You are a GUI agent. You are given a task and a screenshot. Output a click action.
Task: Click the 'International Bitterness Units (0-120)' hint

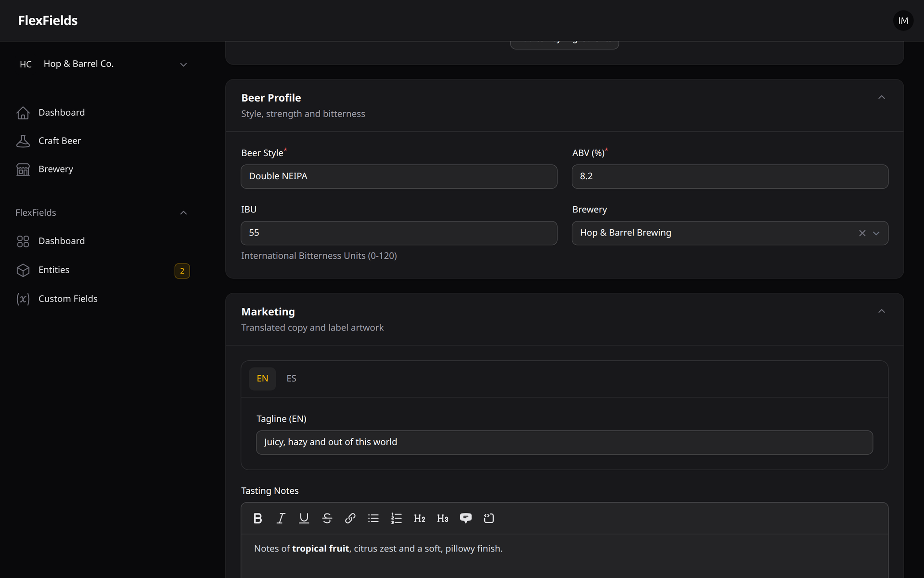(x=319, y=256)
